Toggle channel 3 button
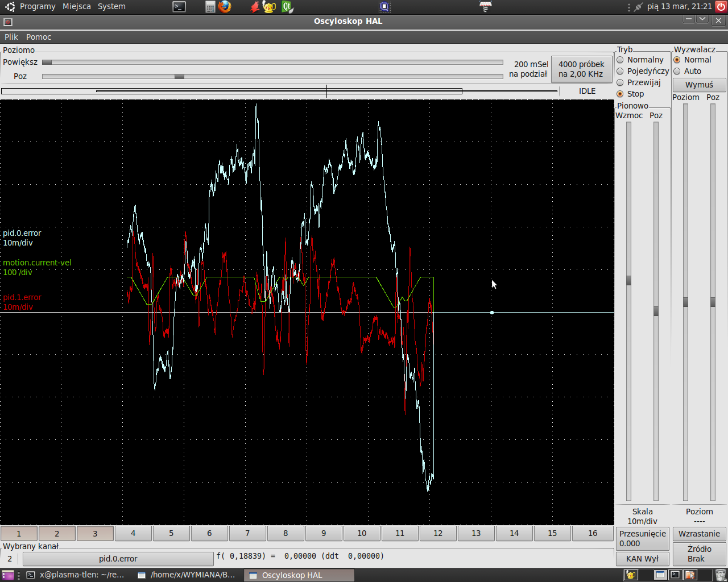The image size is (728, 582). point(95,533)
